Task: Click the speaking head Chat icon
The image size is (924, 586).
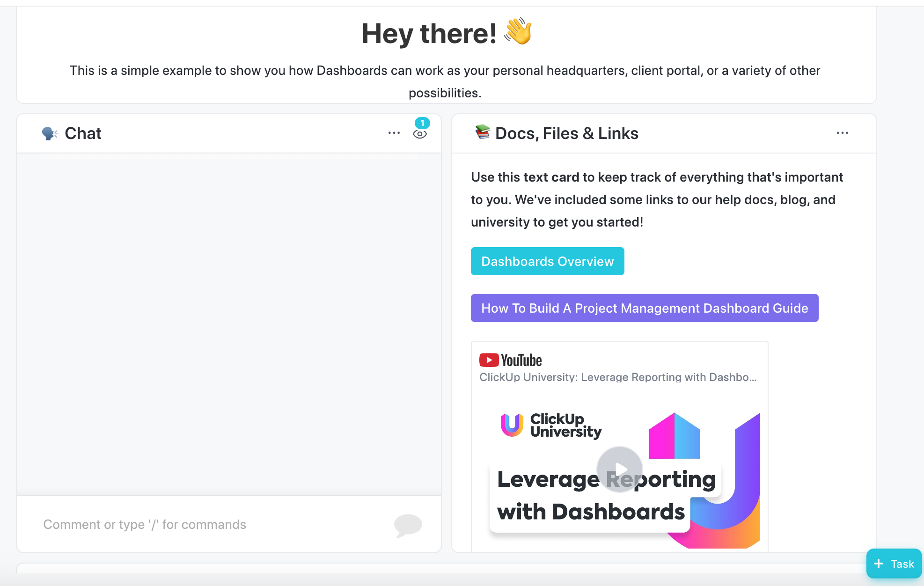Action: coord(50,133)
